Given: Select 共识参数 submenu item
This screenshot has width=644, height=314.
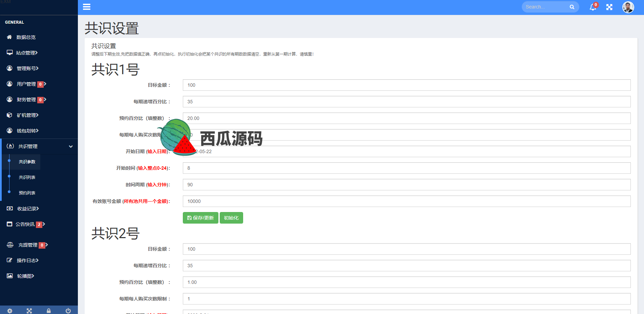Looking at the screenshot, I should (x=27, y=162).
